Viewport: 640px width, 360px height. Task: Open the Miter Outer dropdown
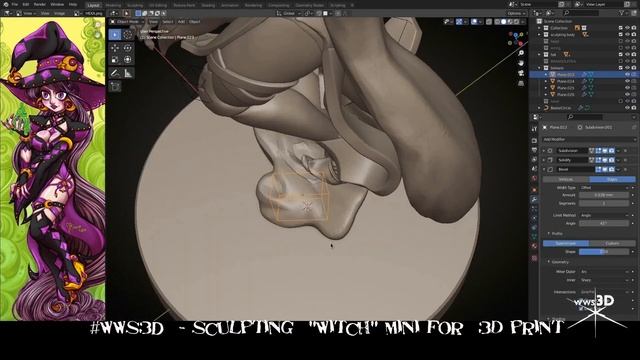pyautogui.click(x=604, y=271)
